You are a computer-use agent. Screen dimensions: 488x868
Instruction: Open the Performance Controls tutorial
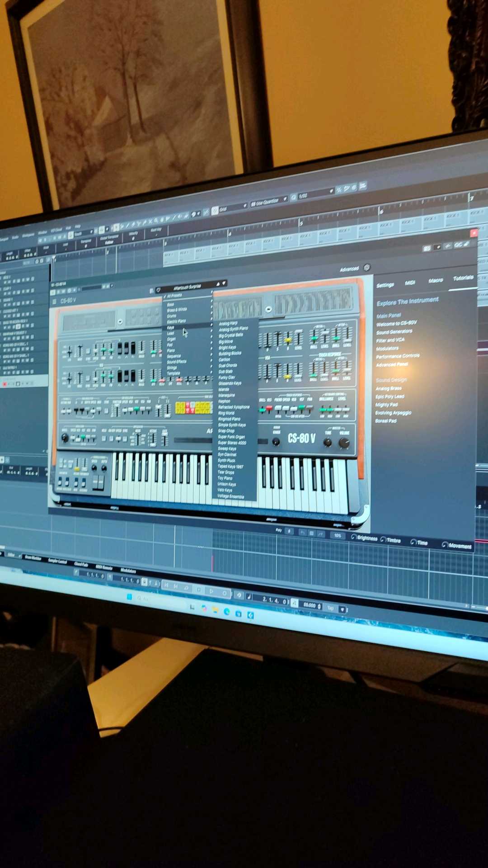pos(398,356)
